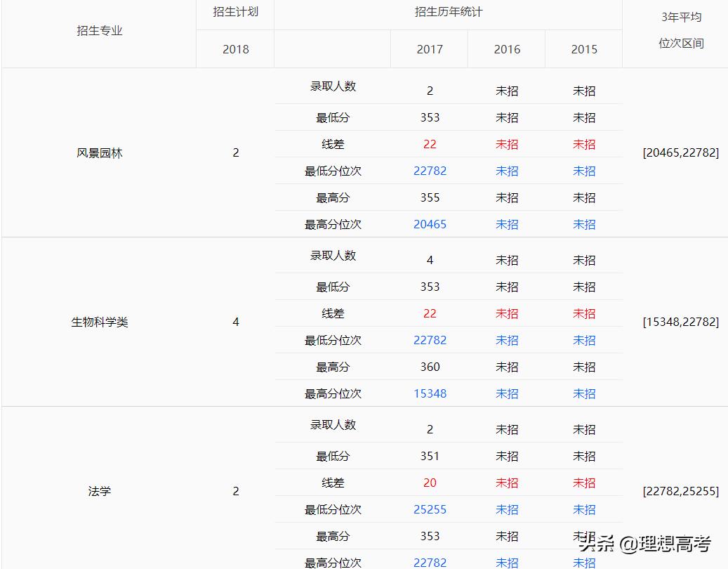
Task: Click the blue 22782 rank link for 风景园林
Action: (430, 171)
